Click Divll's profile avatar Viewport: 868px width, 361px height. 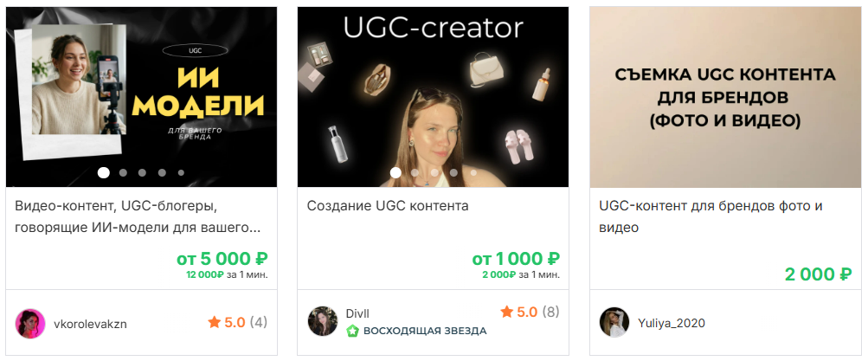[322, 320]
